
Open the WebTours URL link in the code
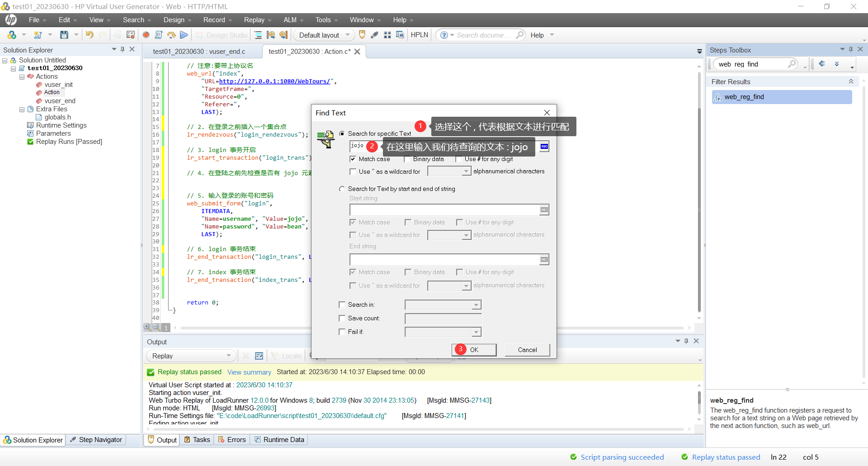tap(274, 81)
